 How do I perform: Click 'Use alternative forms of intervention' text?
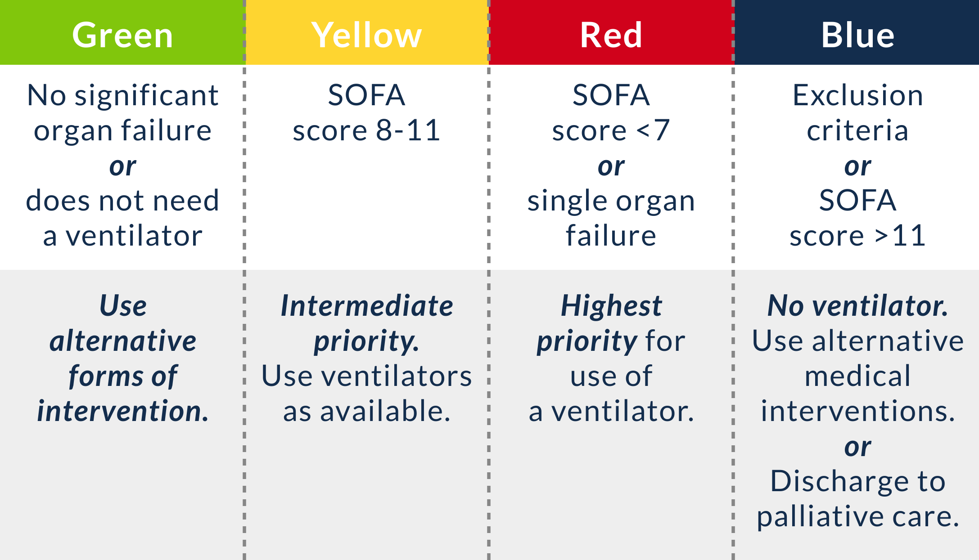point(122,358)
